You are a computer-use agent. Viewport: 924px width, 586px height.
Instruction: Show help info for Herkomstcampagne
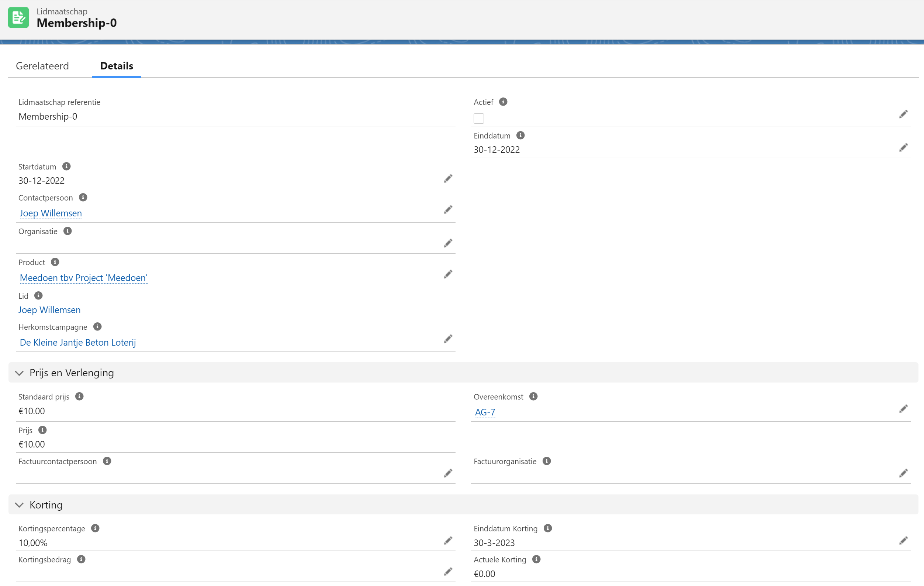tap(97, 327)
